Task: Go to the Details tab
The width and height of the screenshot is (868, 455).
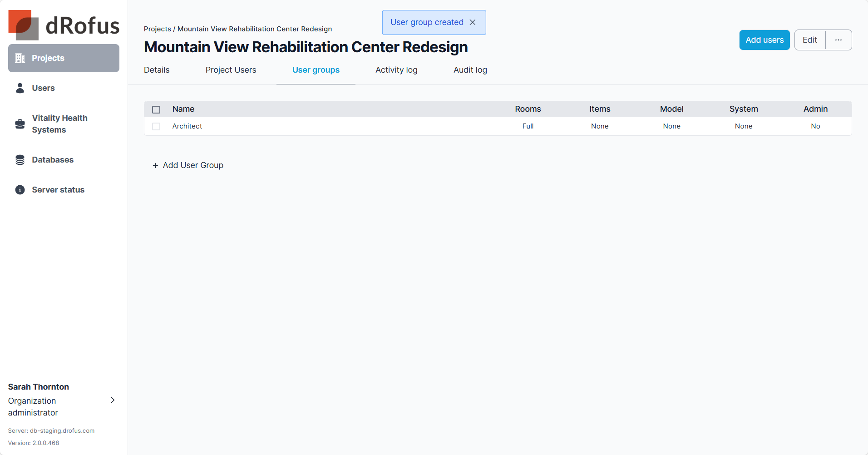Action: (x=157, y=70)
